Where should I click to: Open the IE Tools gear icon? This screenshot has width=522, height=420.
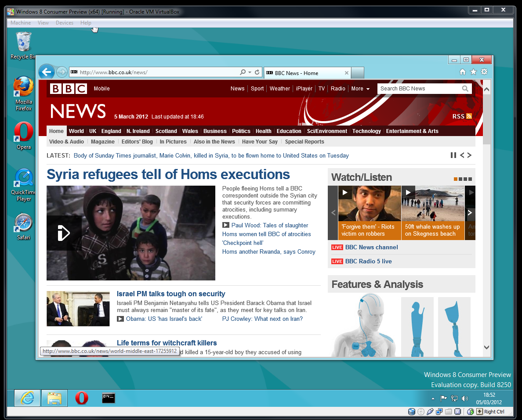(484, 72)
